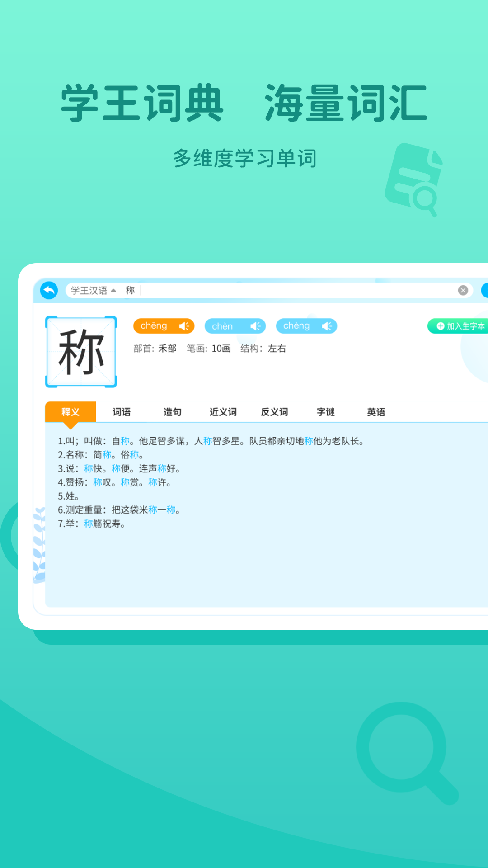Go to the 反义词 tab
Viewport: 488px width, 868px height.
(274, 412)
